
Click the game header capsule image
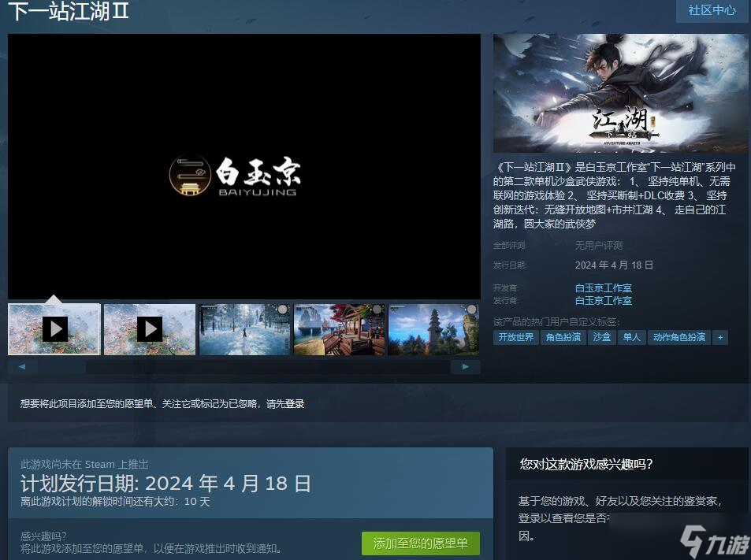(x=621, y=93)
